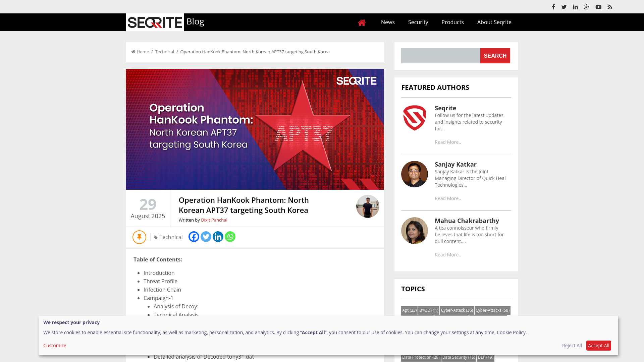Open Technical breadcrumb link
Viewport: 644px width, 362px height.
(164, 52)
